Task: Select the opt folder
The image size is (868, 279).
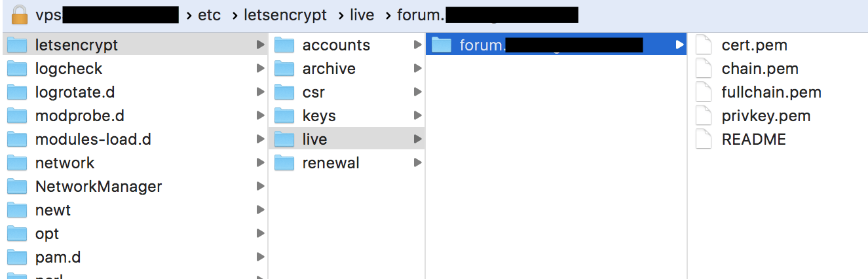Action: coord(47,234)
